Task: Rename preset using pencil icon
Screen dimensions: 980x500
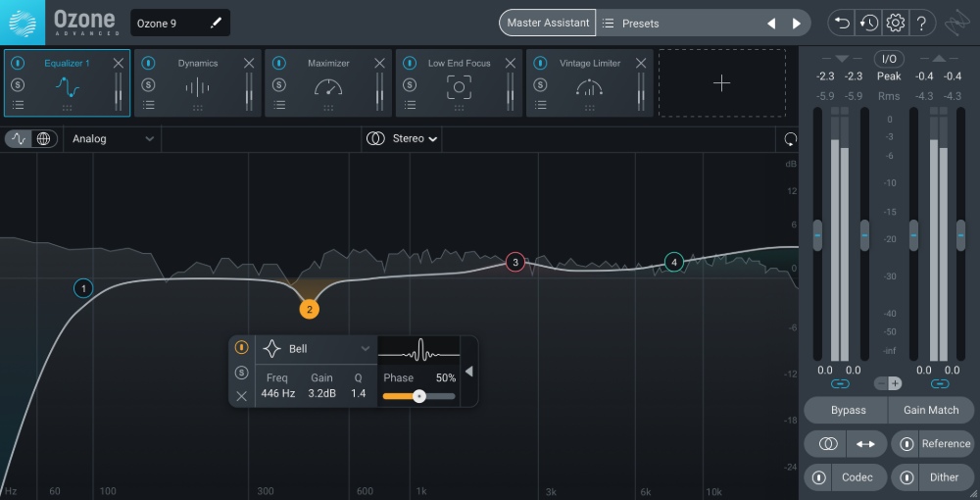Action: click(216, 23)
